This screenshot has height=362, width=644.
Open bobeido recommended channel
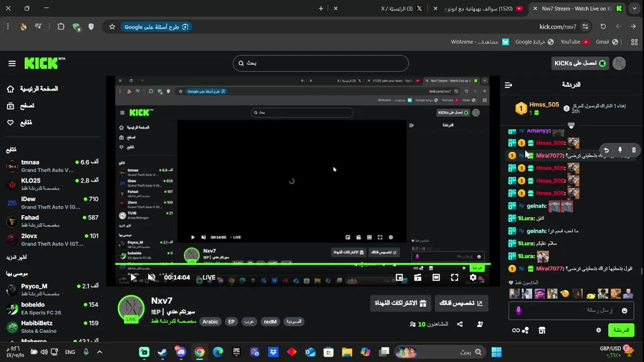pos(52,308)
